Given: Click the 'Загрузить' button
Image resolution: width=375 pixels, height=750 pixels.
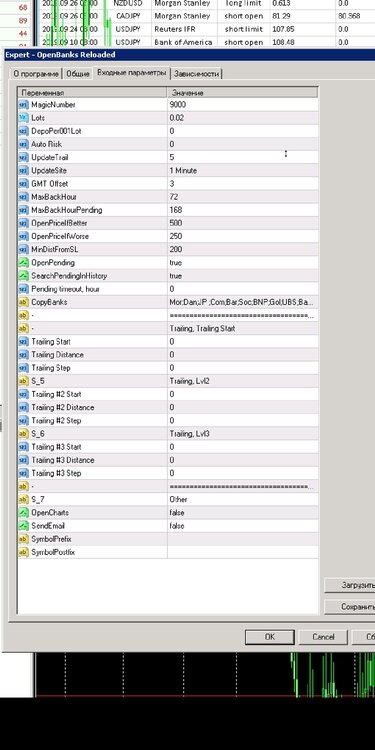Looking at the screenshot, I should click(350, 585).
